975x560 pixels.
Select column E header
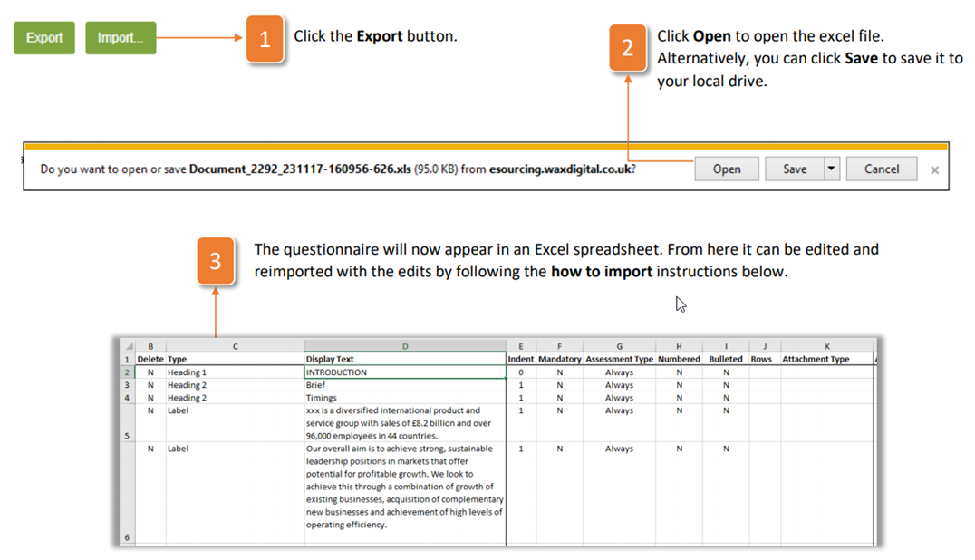(521, 346)
